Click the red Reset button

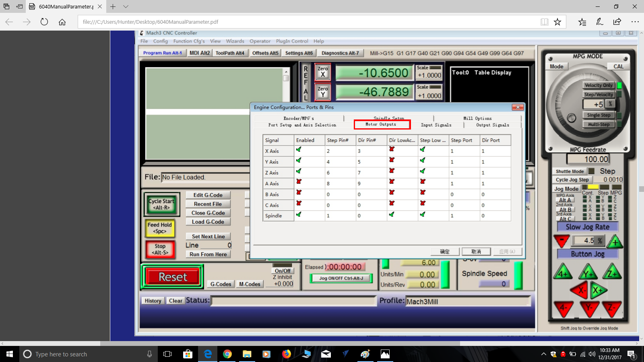(x=173, y=277)
